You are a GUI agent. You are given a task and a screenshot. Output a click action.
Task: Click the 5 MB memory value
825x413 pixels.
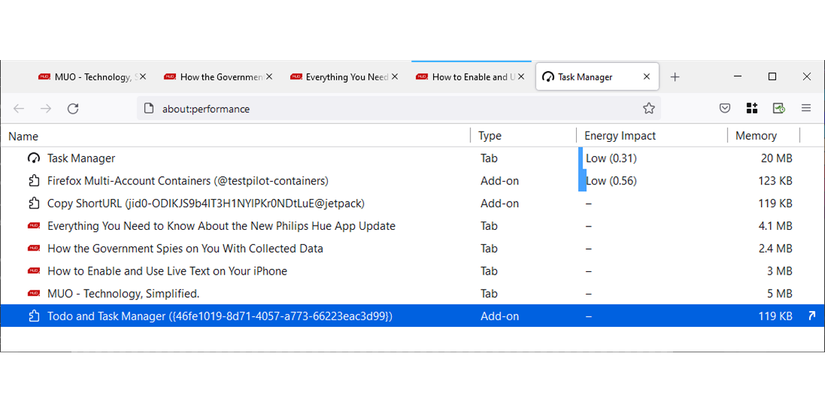pos(780,294)
